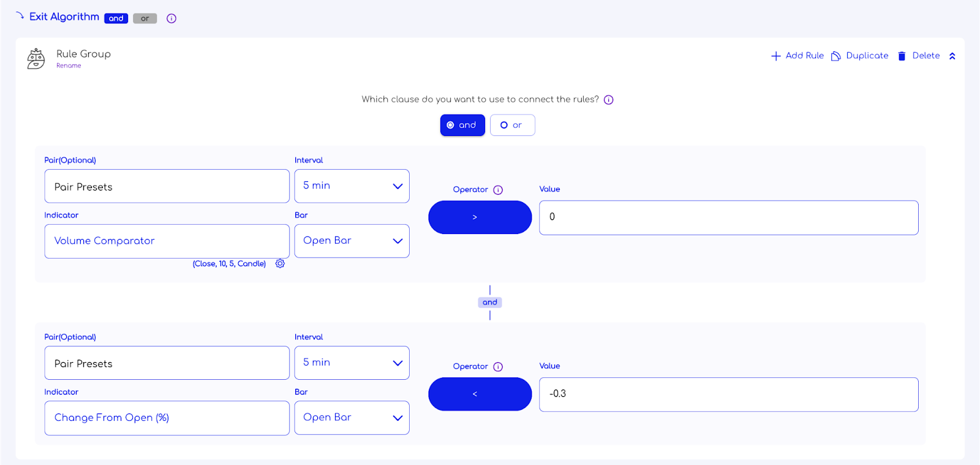Screen dimensions: 980x465
Task: Click info icon beside connect-rules question
Action: coord(608,100)
